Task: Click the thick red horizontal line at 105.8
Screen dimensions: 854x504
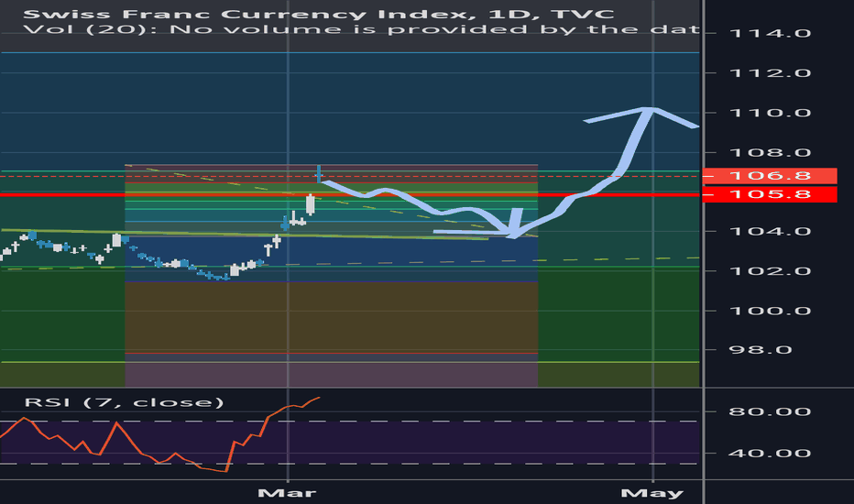Action: (351, 194)
